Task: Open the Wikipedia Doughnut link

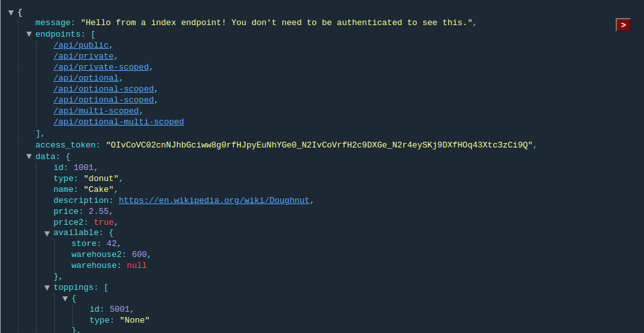Action: (x=214, y=200)
